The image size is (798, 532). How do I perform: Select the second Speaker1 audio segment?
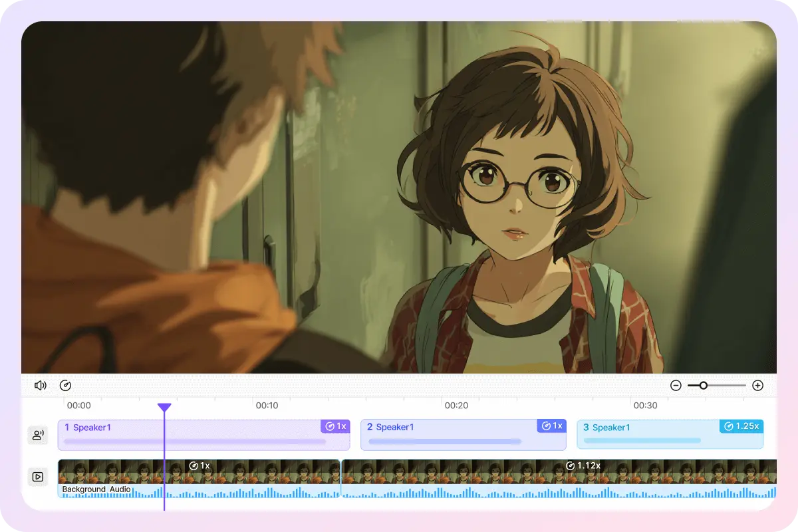[x=452, y=435]
